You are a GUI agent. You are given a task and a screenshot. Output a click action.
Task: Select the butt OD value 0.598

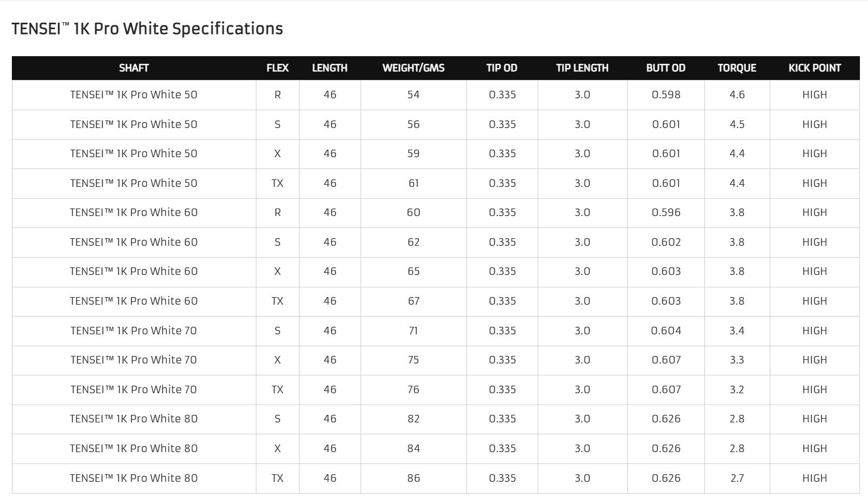[666, 95]
